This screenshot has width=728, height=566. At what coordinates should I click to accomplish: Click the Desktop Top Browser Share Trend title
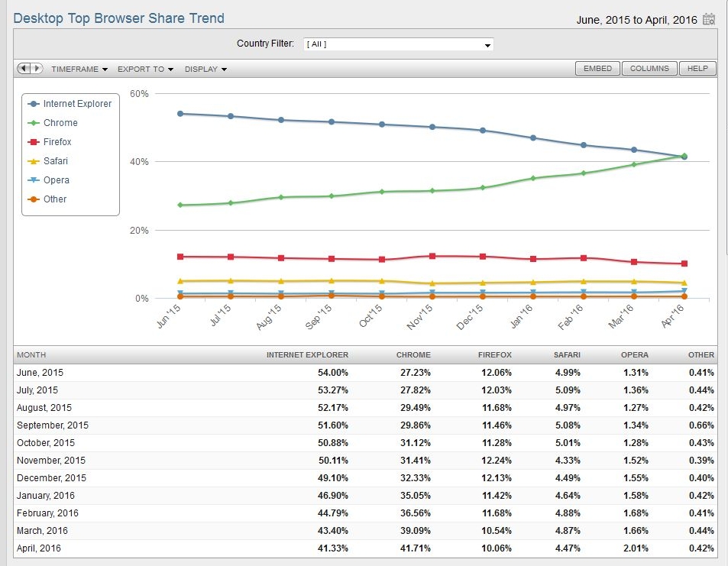[119, 18]
